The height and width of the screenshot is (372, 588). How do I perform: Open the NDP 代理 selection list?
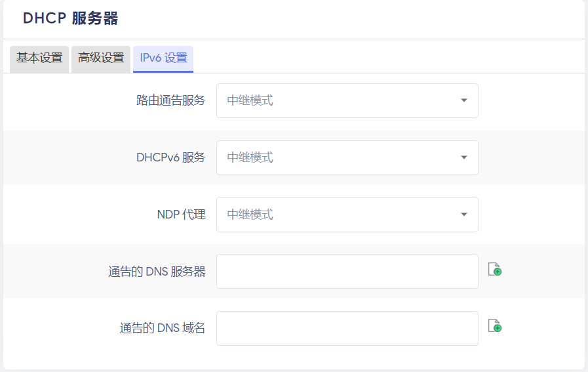tap(347, 215)
